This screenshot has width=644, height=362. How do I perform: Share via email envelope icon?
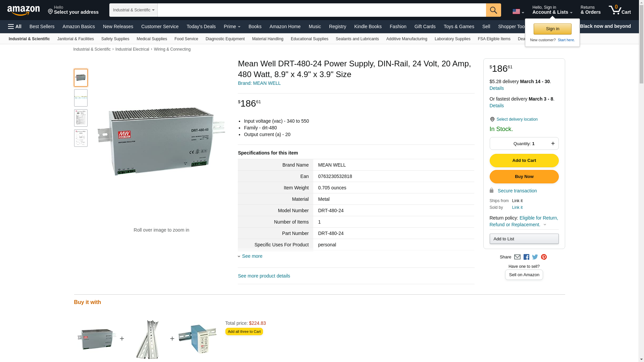pyautogui.click(x=517, y=257)
